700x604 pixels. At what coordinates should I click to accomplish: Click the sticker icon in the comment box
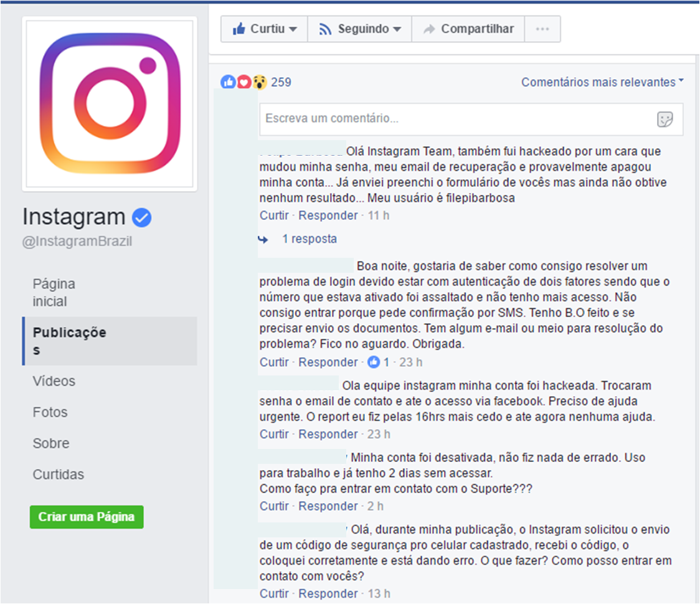(665, 119)
